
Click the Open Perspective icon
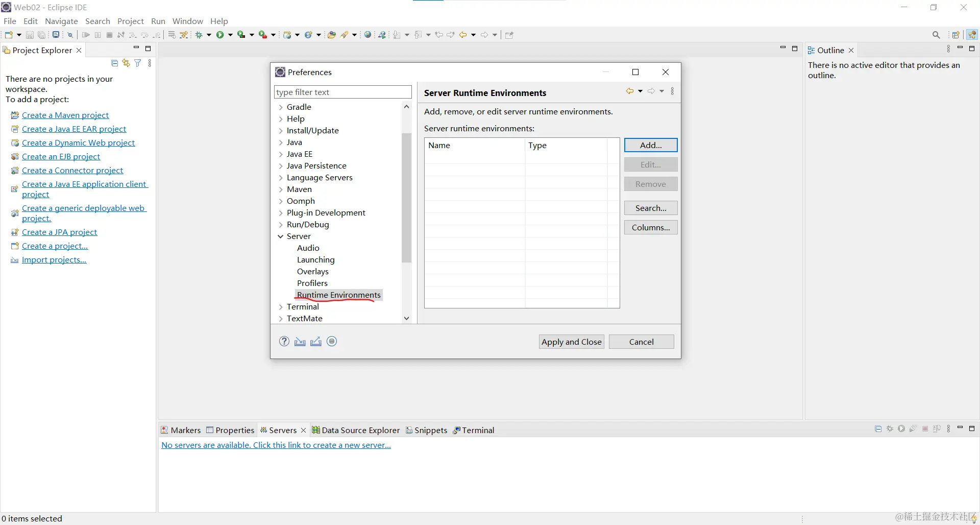tap(956, 35)
